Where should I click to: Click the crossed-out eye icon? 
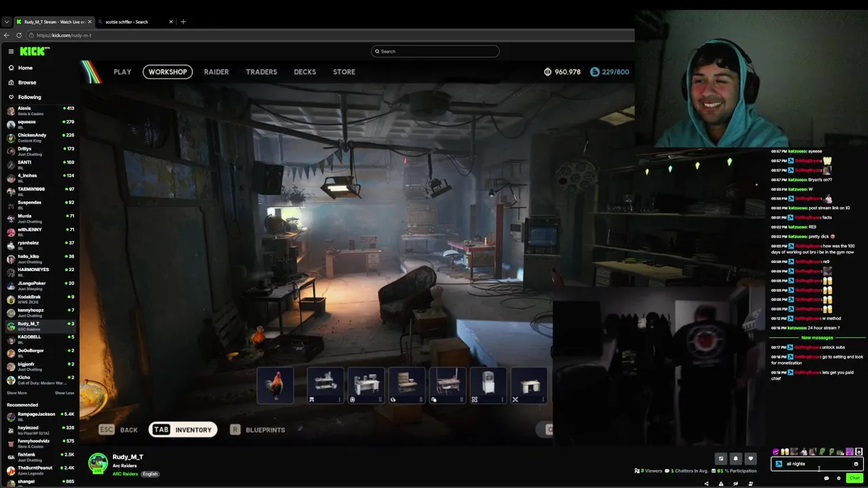pyautogui.click(x=736, y=484)
